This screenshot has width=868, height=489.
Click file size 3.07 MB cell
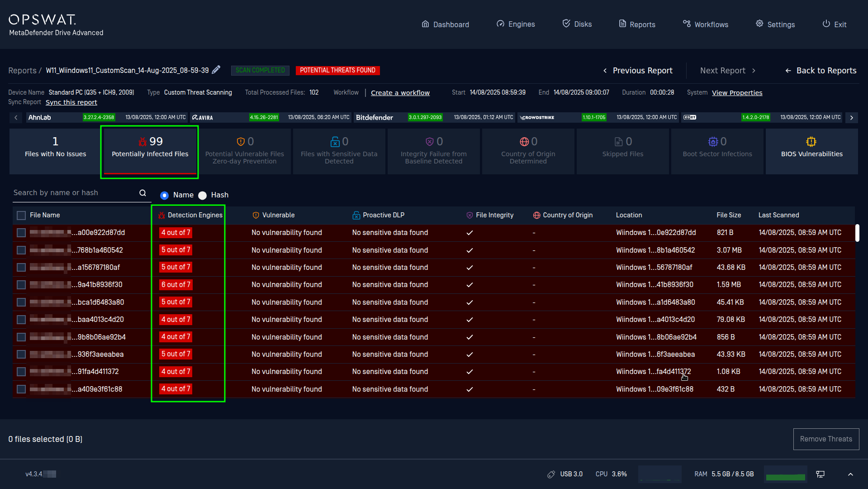729,250
